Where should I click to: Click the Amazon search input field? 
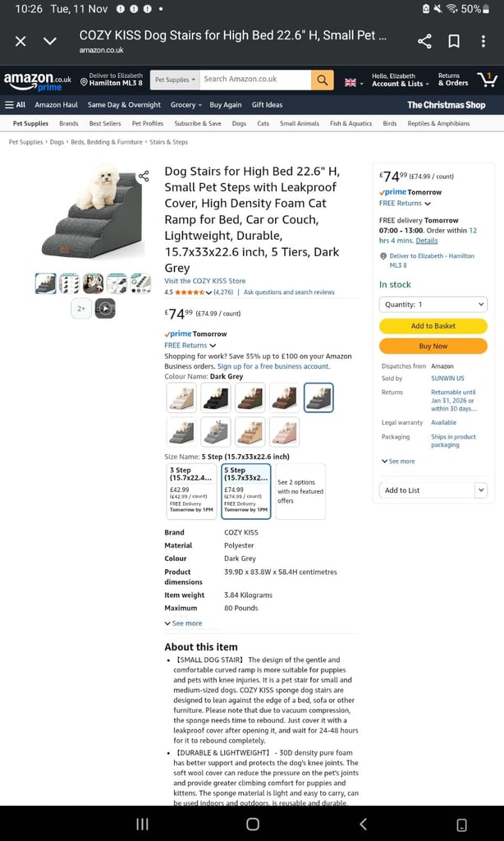click(x=255, y=80)
